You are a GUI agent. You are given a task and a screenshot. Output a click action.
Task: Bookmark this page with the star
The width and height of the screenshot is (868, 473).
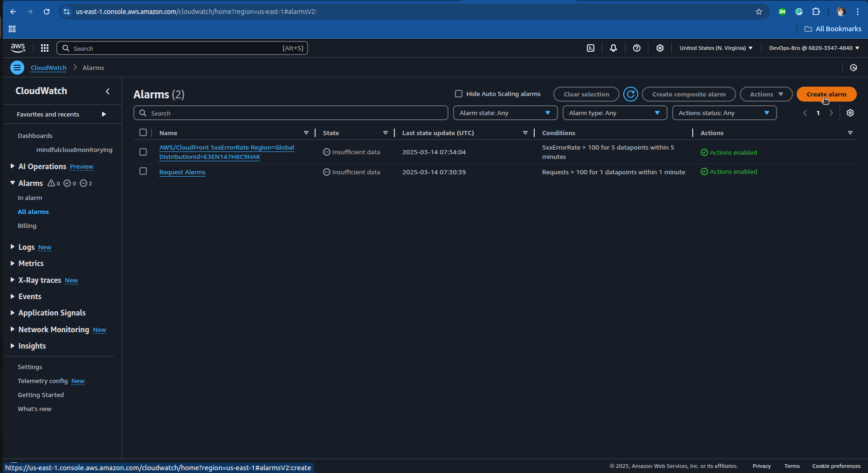759,12
